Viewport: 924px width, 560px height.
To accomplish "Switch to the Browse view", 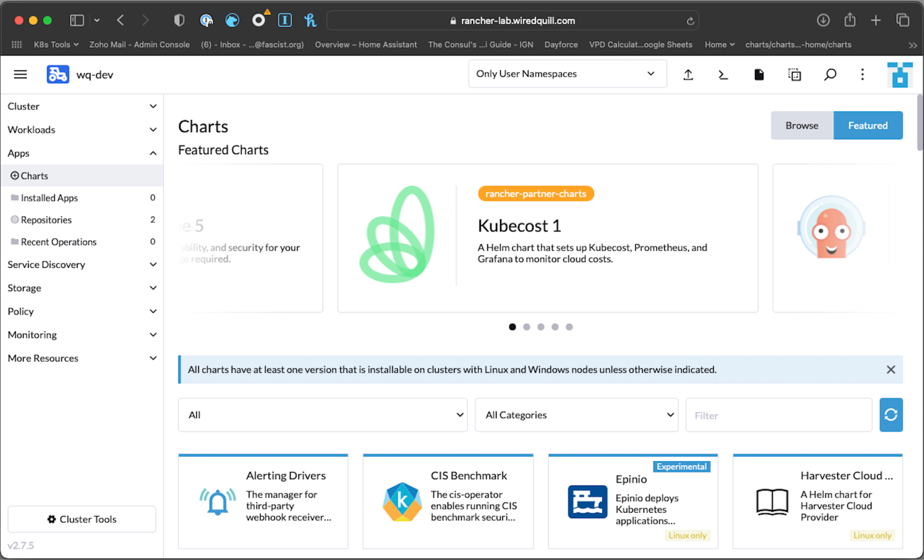I will point(802,125).
